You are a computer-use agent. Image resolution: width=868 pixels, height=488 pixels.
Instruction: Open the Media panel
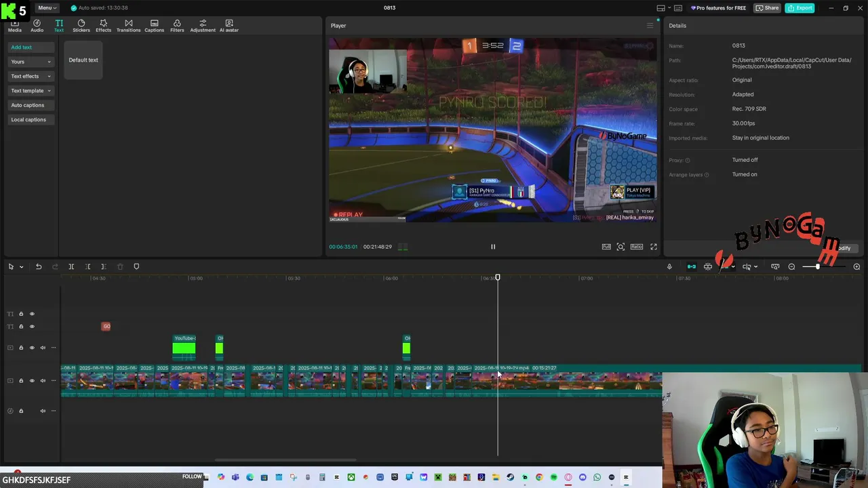pos(14,26)
